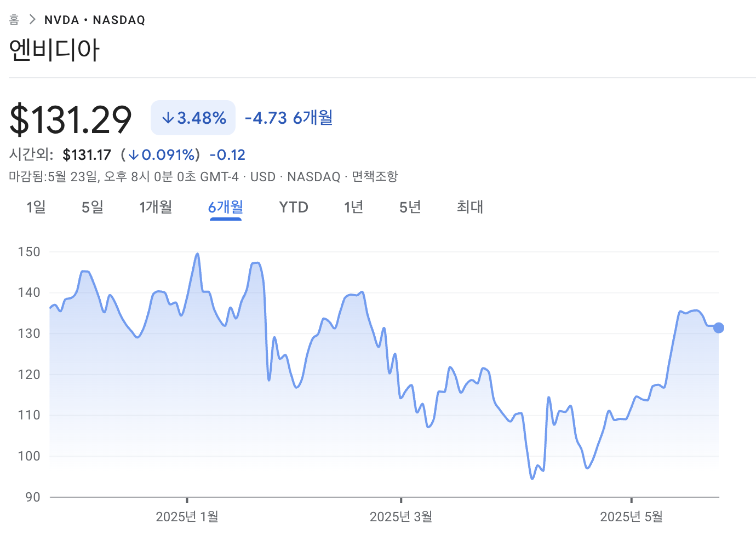Select the '6개월' time range tab
756x541 pixels.
[226, 207]
